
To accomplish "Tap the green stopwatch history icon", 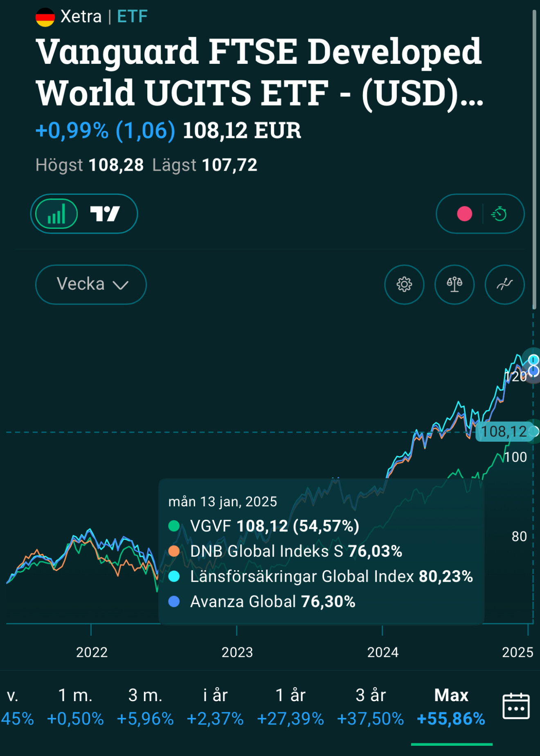I will click(500, 214).
